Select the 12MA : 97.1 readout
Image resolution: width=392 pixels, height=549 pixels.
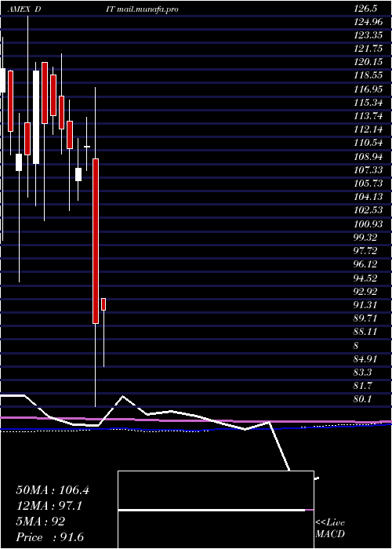[x=49, y=506]
